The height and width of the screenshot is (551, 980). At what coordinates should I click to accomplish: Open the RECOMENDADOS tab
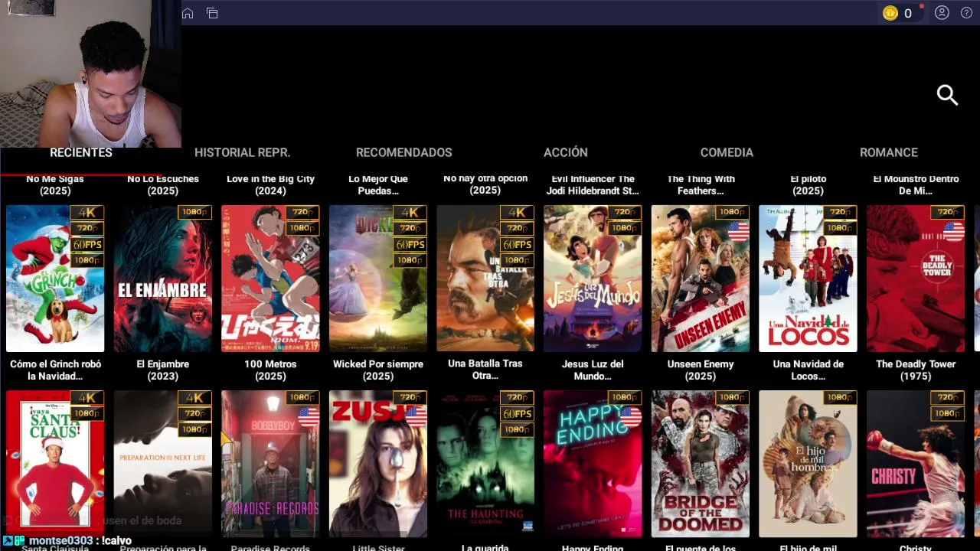tap(404, 152)
